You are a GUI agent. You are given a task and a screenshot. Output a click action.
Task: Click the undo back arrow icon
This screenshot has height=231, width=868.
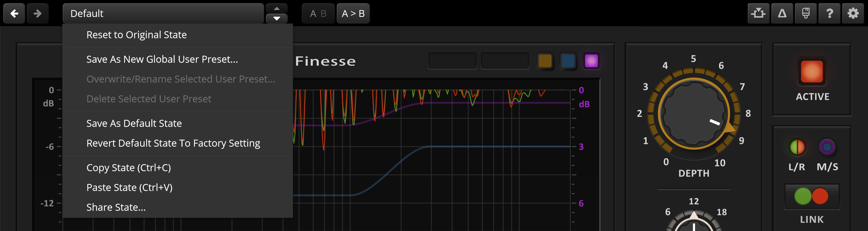[x=14, y=14]
